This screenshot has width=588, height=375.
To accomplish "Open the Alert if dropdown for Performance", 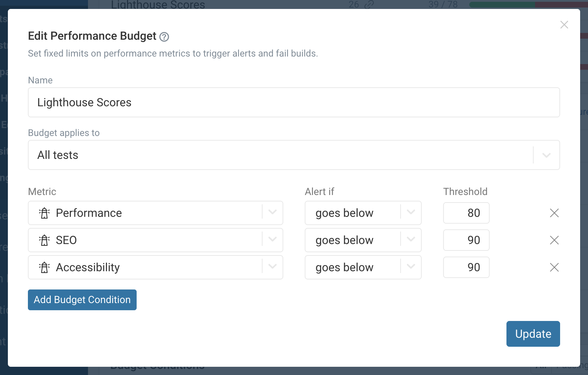I will click(411, 213).
